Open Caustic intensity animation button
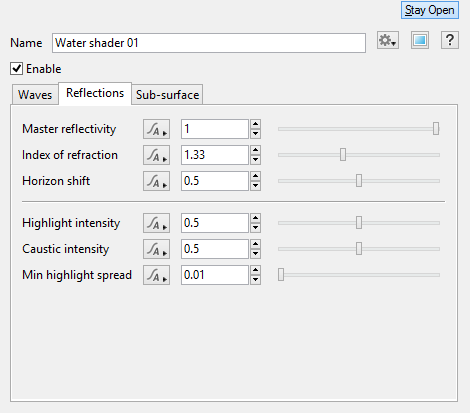This screenshot has height=413, width=470. (156, 249)
